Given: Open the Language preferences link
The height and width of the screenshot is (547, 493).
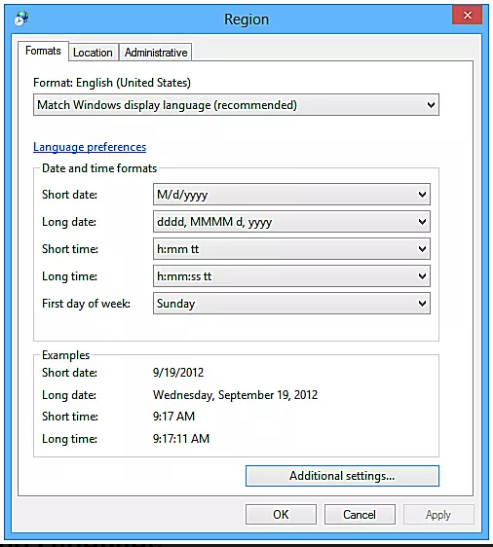Looking at the screenshot, I should coord(90,147).
